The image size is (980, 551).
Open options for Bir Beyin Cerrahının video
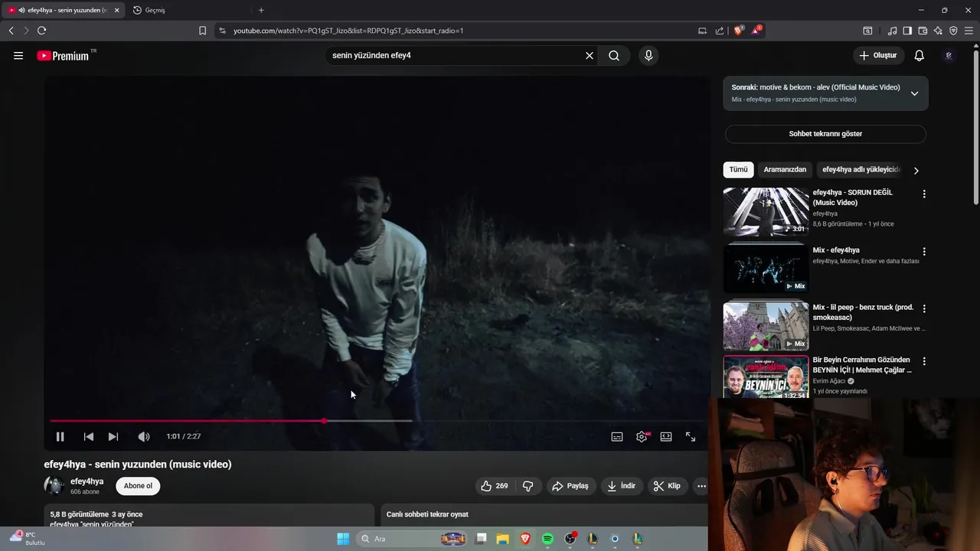coord(924,361)
